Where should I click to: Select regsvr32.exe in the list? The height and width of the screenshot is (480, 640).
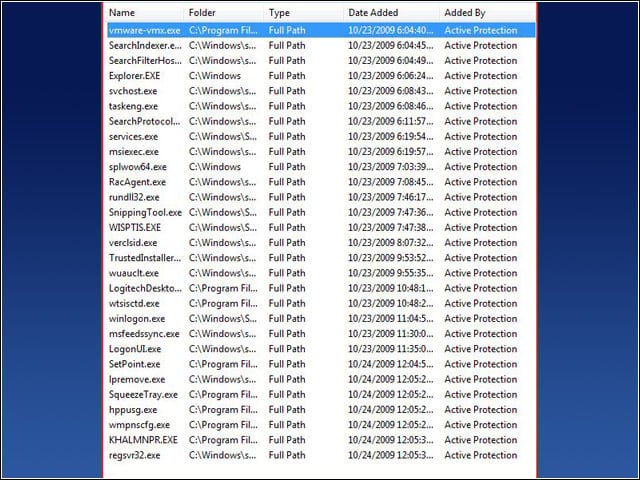pyautogui.click(x=321, y=455)
